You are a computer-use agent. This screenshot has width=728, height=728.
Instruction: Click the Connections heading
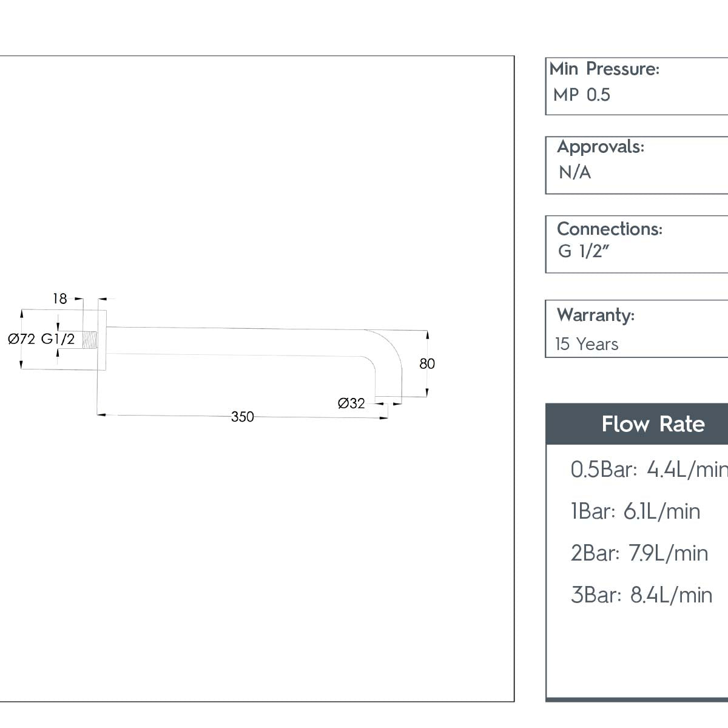click(609, 229)
